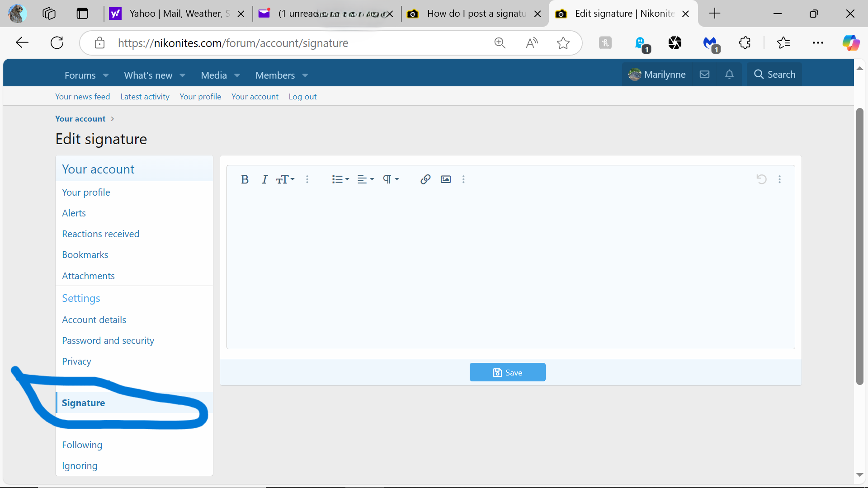Expand the list options dropdown

340,179
